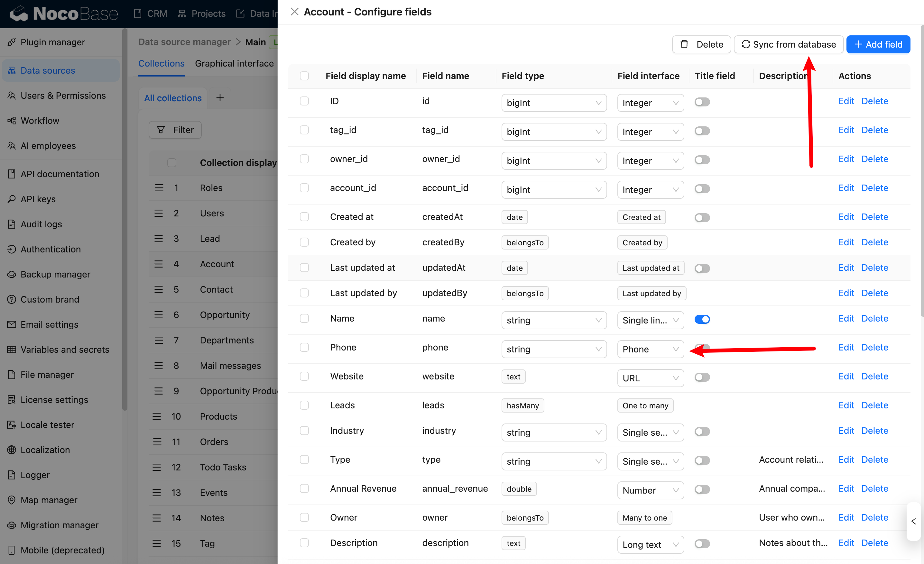Click the Localization globe icon
924x564 pixels.
click(12, 450)
